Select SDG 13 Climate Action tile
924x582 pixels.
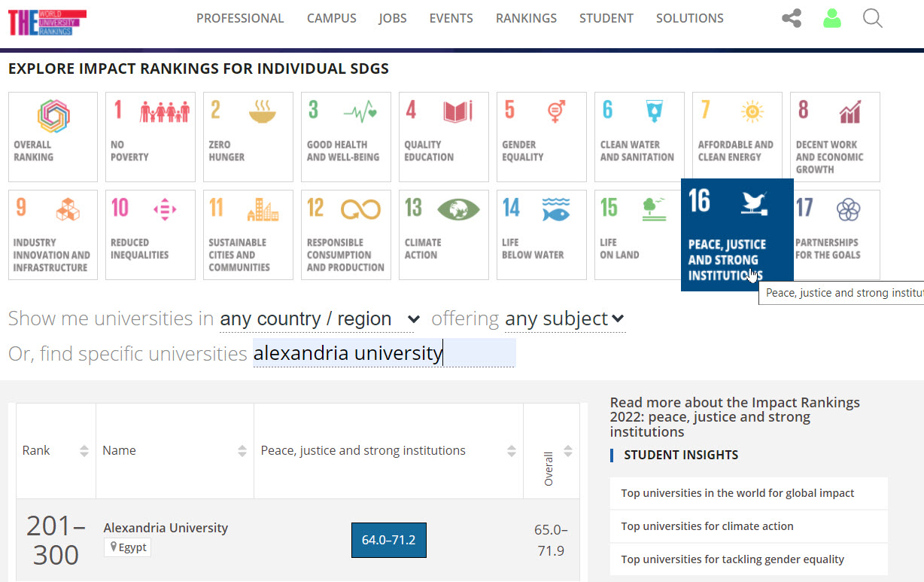(x=444, y=235)
